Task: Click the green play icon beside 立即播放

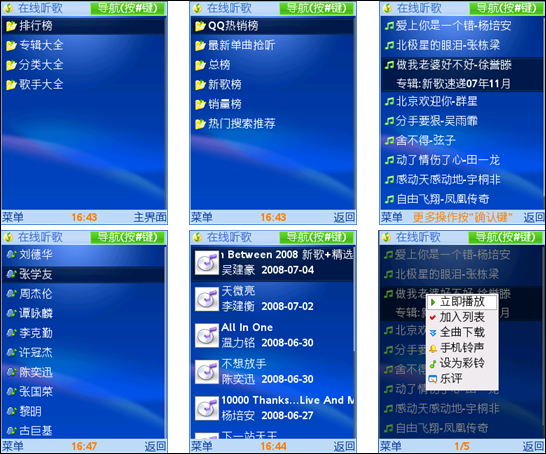Action: click(433, 302)
